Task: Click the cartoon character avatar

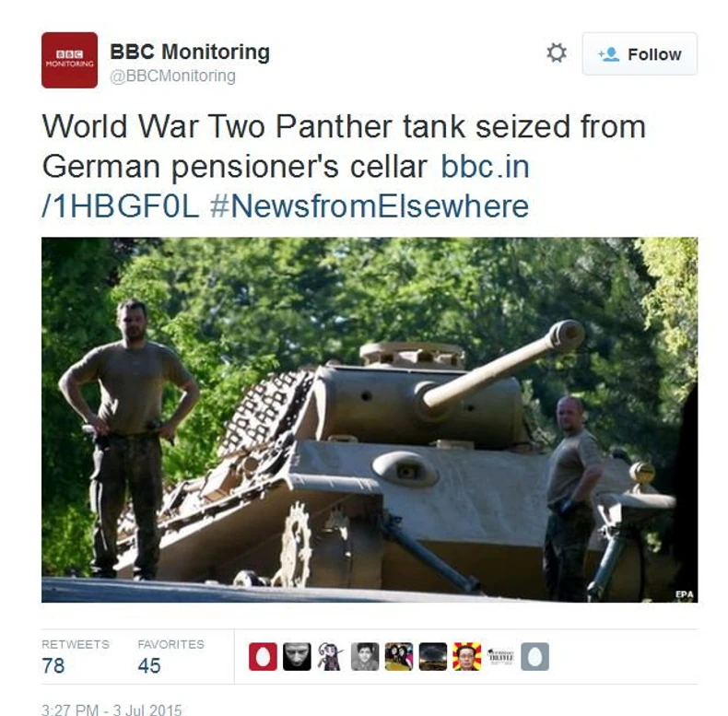Action: point(331,657)
